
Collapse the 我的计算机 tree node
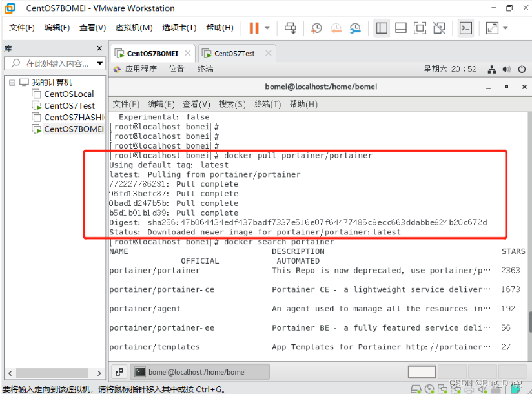pyautogui.click(x=12, y=83)
